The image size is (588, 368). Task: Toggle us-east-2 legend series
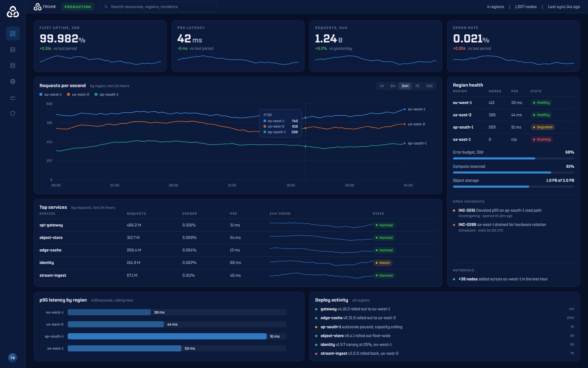78,94
